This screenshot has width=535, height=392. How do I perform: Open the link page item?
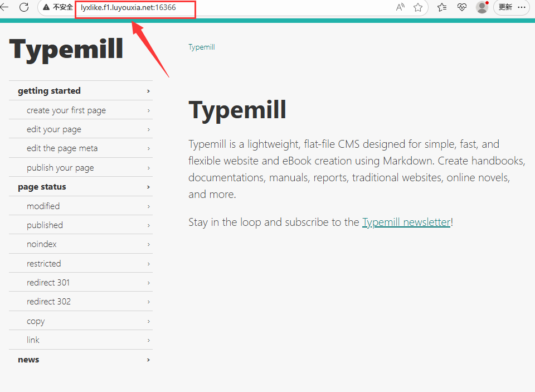click(x=80, y=340)
